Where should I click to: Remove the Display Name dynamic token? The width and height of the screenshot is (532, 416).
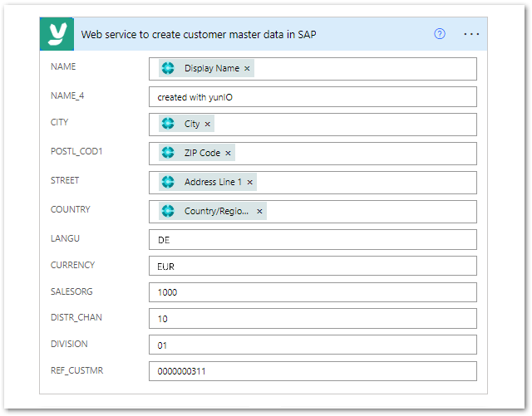(247, 68)
